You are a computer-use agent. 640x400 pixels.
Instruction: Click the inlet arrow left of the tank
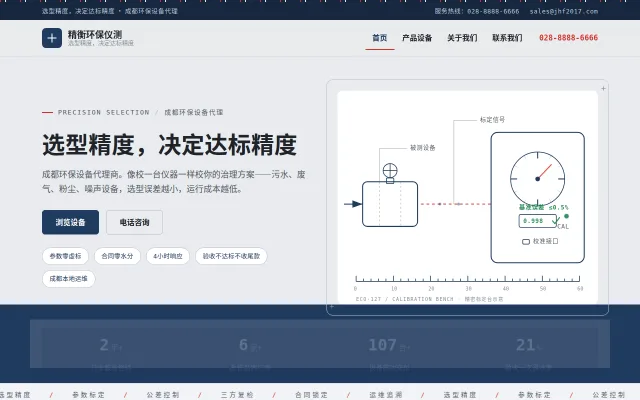coord(353,204)
